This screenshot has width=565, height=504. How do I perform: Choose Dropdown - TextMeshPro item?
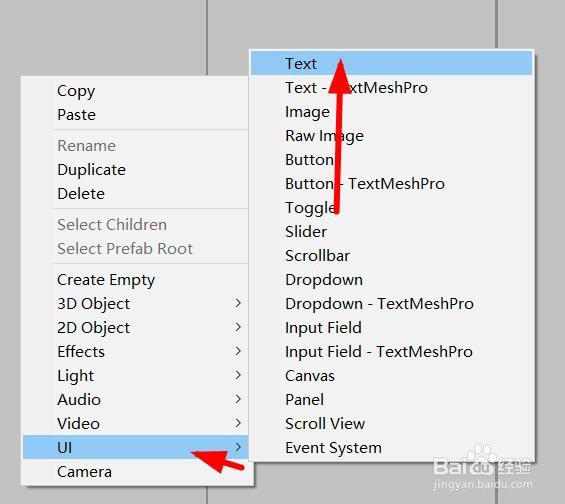(x=391, y=304)
